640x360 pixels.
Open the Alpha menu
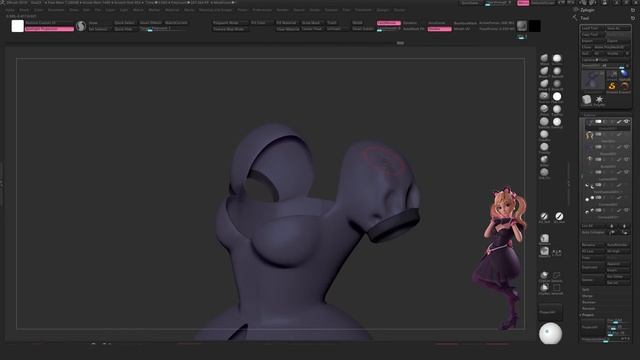[10, 10]
